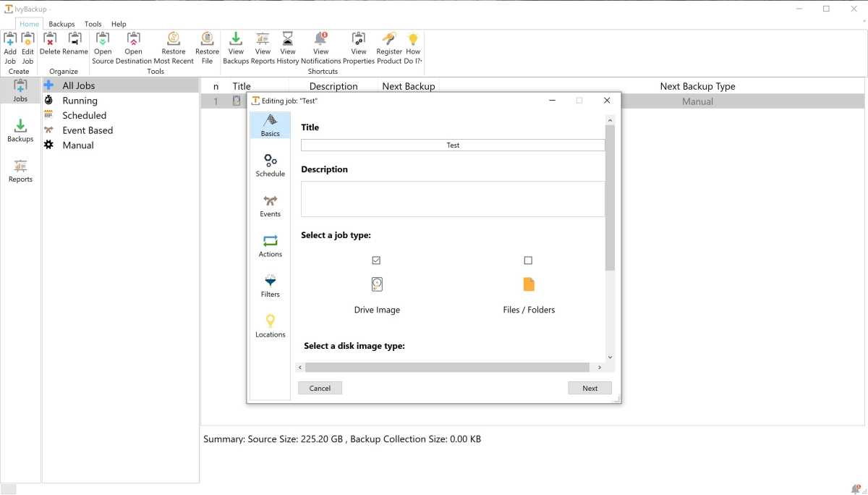Select Reports in the left sidebar
Viewport: 868px width, 495px height.
pos(20,172)
